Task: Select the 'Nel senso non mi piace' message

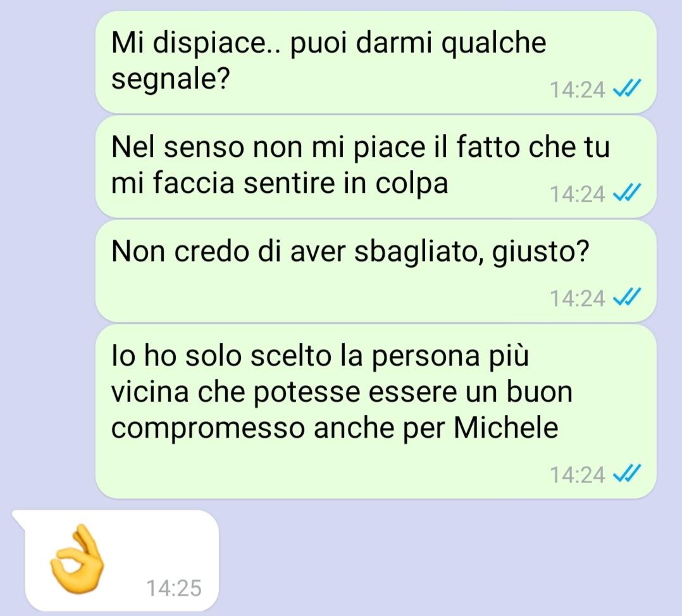Action: pyautogui.click(x=376, y=166)
